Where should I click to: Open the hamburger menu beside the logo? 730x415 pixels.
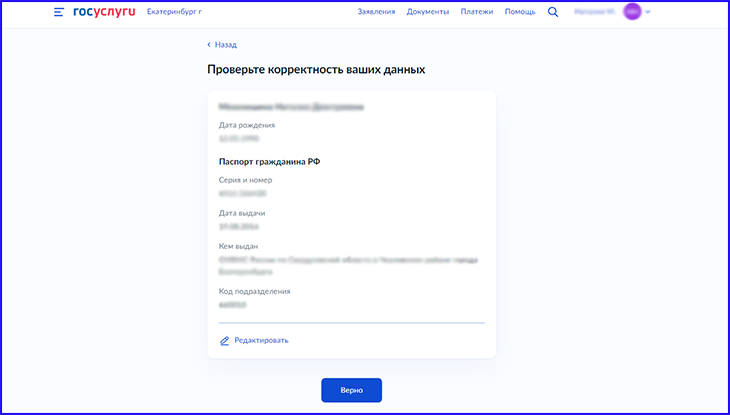pyautogui.click(x=59, y=12)
